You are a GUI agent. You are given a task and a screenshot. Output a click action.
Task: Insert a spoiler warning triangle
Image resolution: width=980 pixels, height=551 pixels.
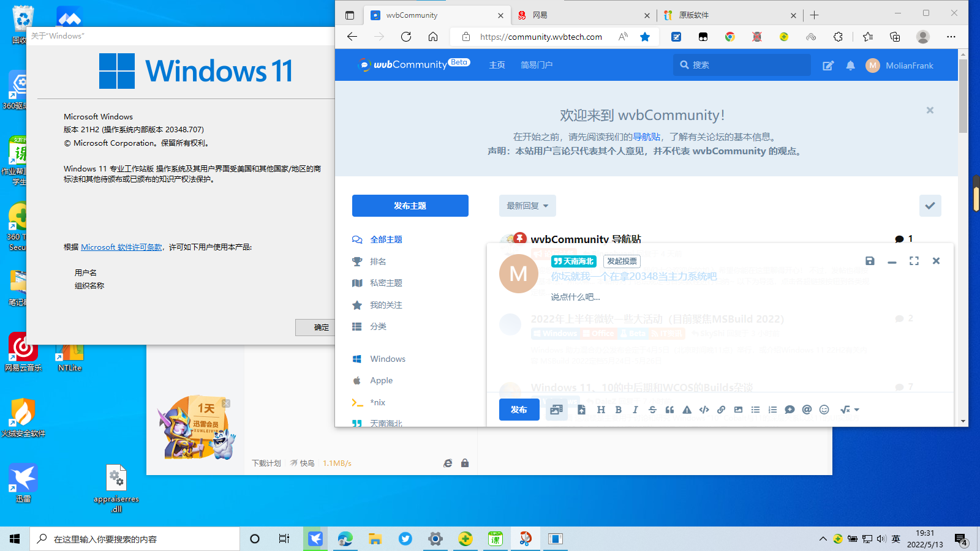pos(687,410)
